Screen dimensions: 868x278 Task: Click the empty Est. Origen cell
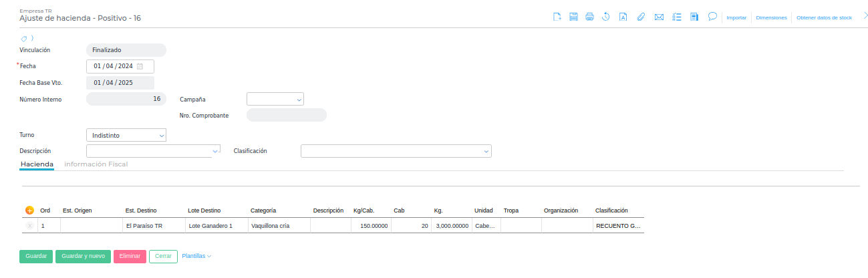point(92,226)
